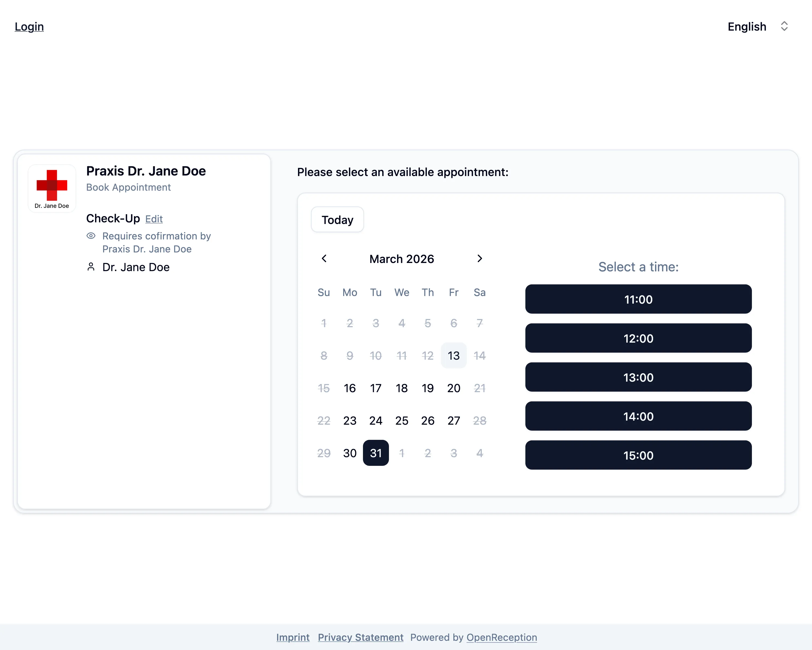Go to next month using the right chevron
The height and width of the screenshot is (650, 812).
[x=479, y=259]
